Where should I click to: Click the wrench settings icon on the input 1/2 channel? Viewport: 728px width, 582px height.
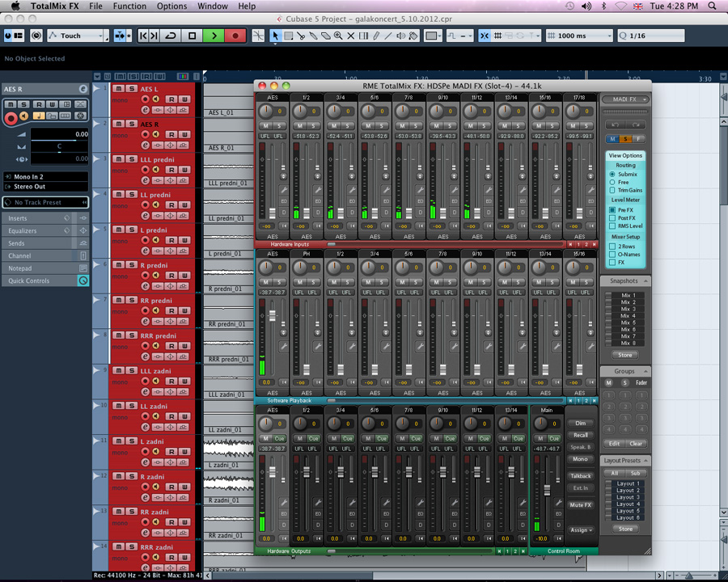tap(317, 188)
